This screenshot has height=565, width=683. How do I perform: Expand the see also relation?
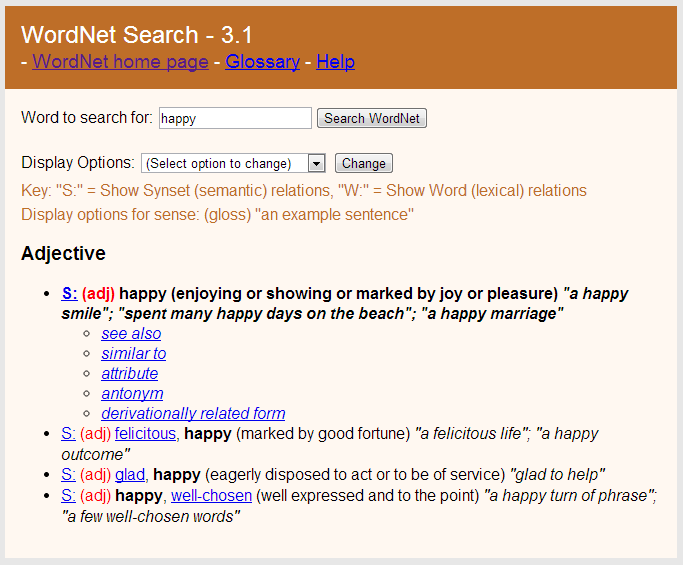click(131, 334)
